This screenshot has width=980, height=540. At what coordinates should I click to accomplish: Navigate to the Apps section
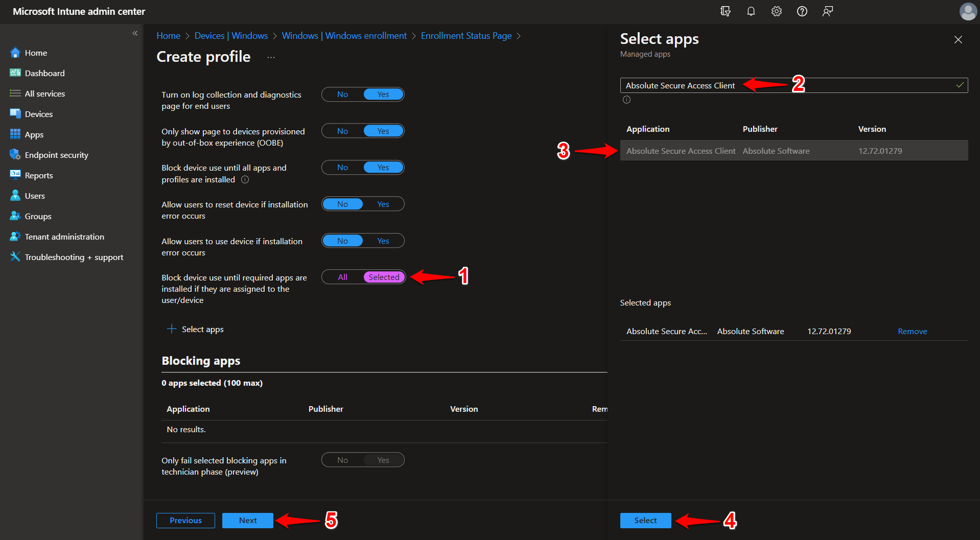pyautogui.click(x=34, y=134)
